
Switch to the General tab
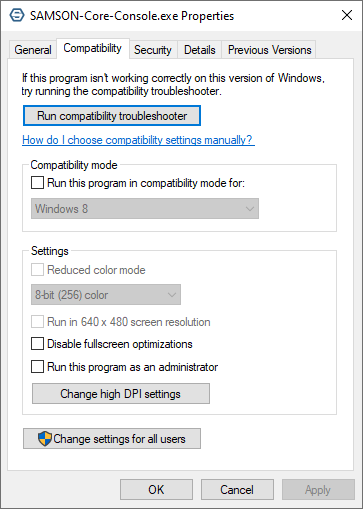pyautogui.click(x=33, y=50)
